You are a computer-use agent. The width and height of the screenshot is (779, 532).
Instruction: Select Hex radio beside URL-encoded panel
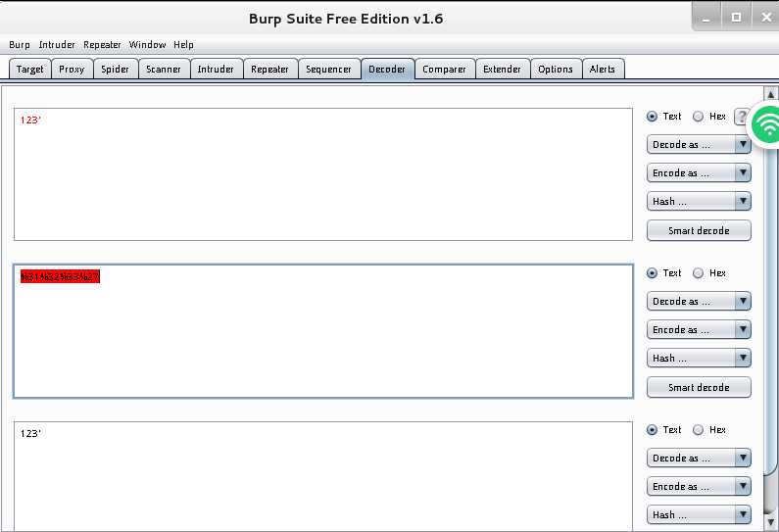coord(698,273)
